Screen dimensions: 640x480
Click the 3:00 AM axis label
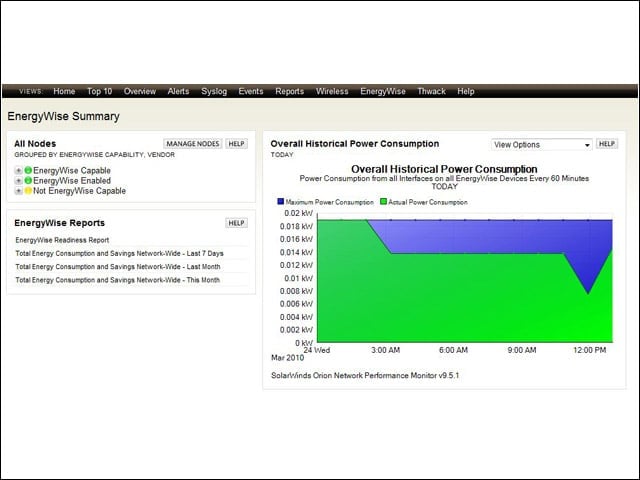[385, 350]
